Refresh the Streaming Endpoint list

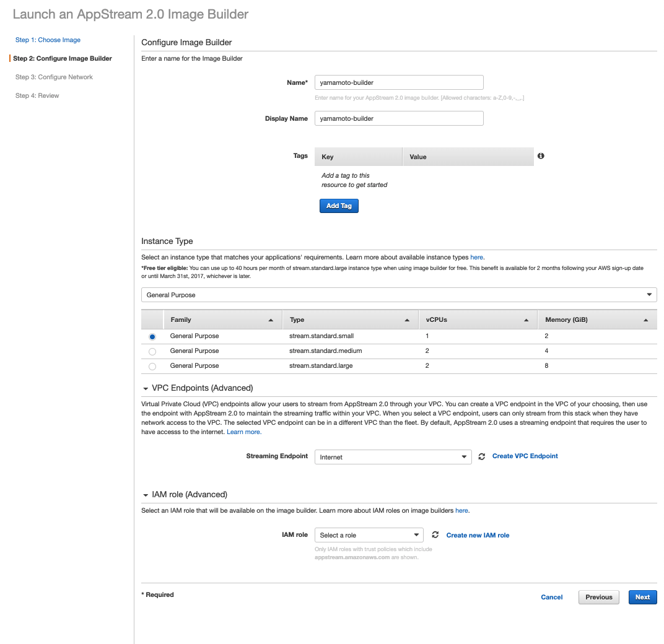[481, 456]
